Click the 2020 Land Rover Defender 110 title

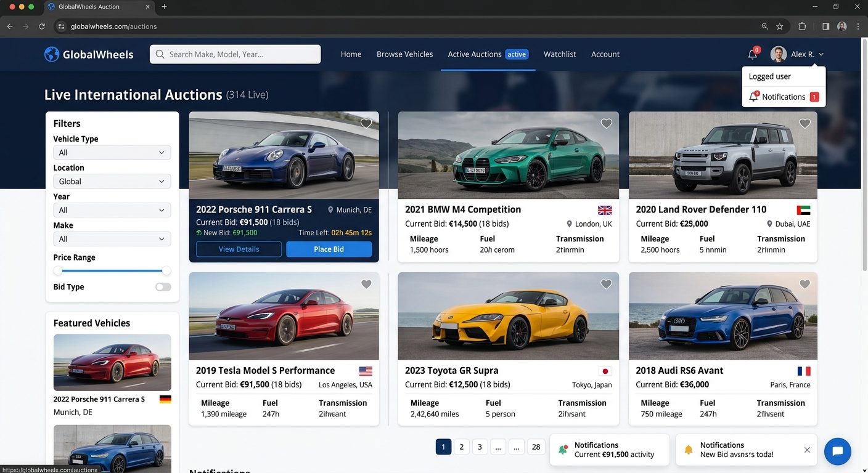(x=701, y=210)
